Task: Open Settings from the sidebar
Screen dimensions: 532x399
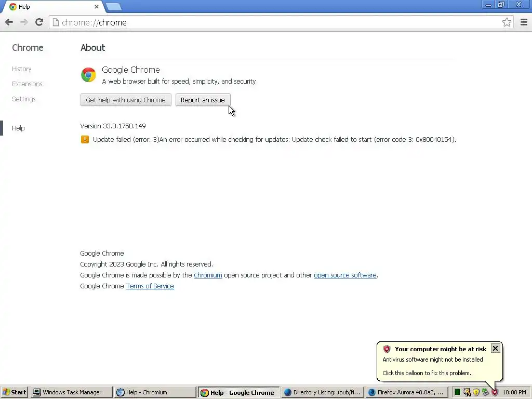Action: [x=24, y=99]
